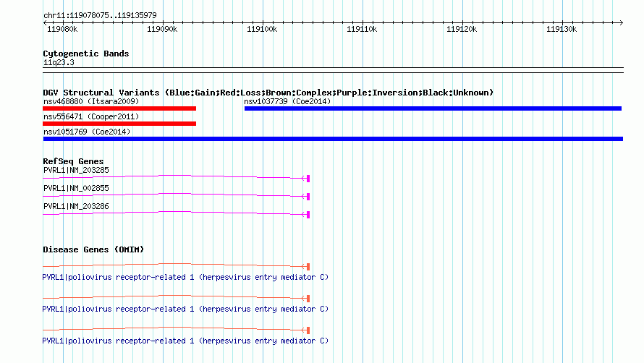This screenshot has width=644, height=363.
Task: Click the left arrowhead of the coordinate ruler
Action: [x=45, y=22]
